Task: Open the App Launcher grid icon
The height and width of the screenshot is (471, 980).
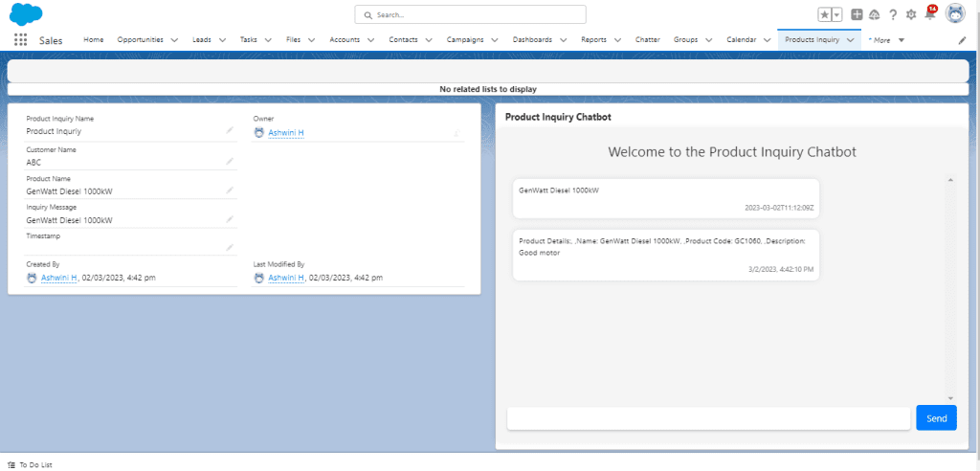Action: tap(21, 39)
